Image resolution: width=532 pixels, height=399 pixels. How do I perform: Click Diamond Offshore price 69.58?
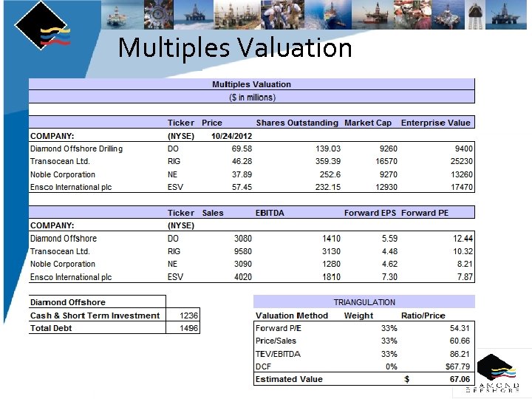pyautogui.click(x=242, y=149)
